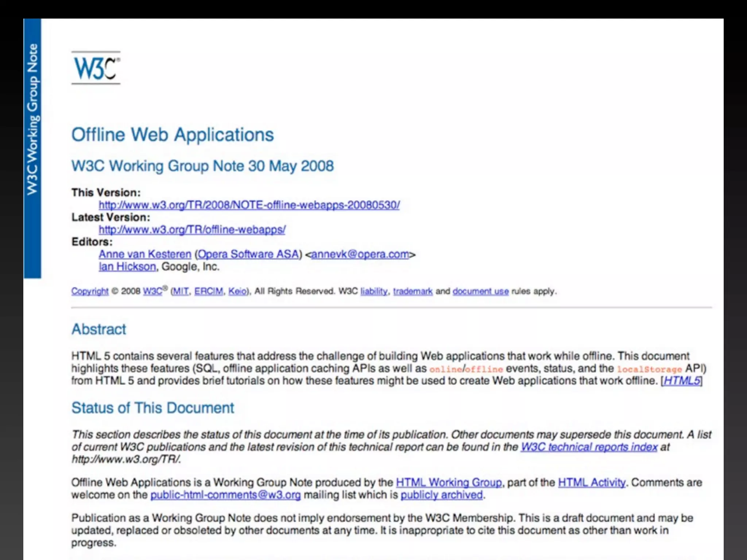Click the W3C logo image
The height and width of the screenshot is (560, 747).
[96, 68]
